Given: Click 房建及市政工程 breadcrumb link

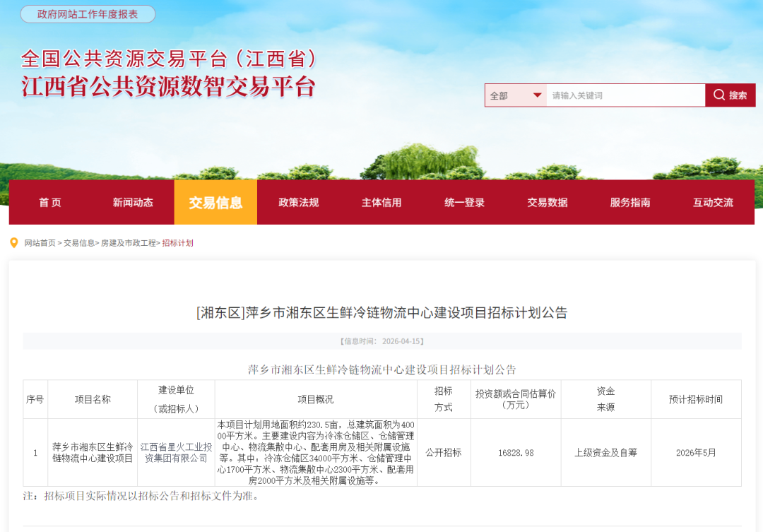Looking at the screenshot, I should [129, 243].
